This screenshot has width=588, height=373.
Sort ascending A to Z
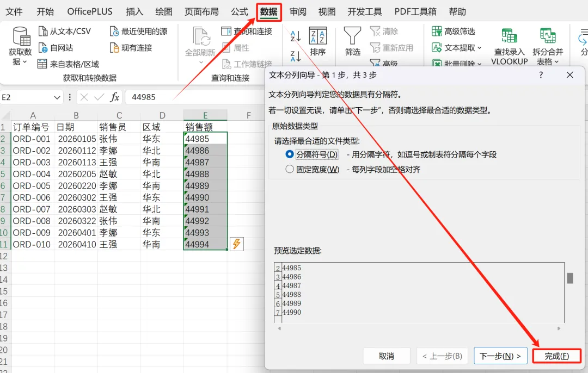(x=296, y=36)
